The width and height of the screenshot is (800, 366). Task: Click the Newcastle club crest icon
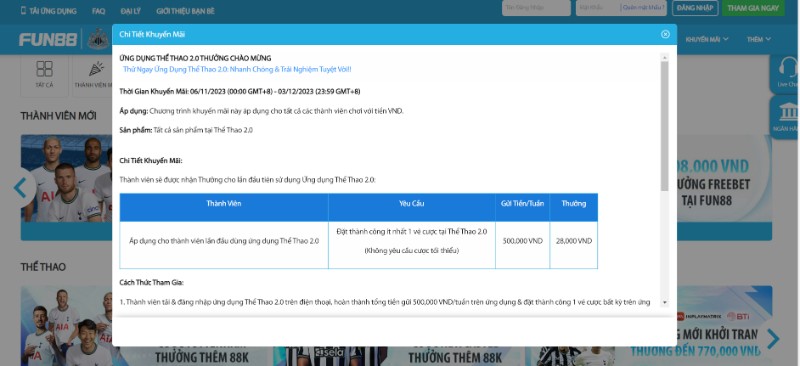pyautogui.click(x=98, y=39)
